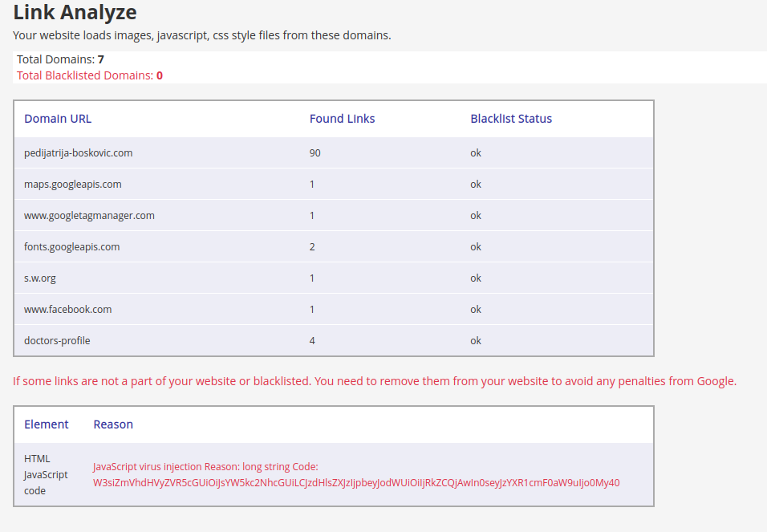Click the Blacklist Status column header

(x=511, y=119)
